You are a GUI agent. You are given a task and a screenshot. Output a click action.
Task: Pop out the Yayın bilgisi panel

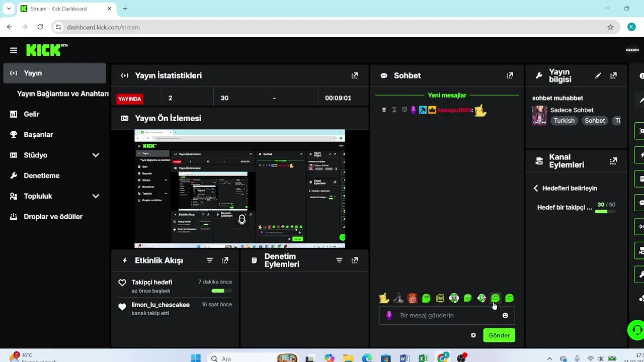[613, 75]
